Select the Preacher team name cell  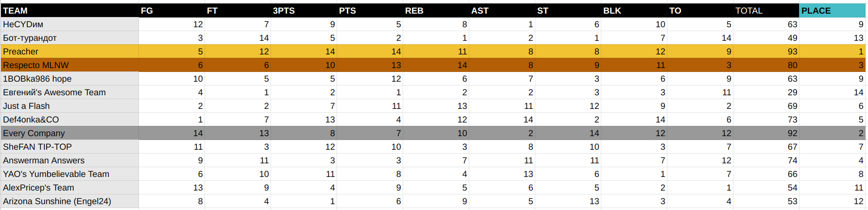point(70,52)
